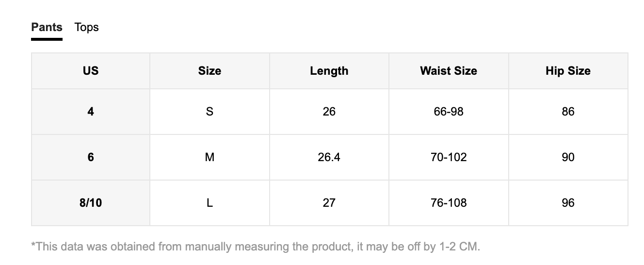Click the hip size 96 cell
Screen dimensions: 644x265
(x=568, y=202)
